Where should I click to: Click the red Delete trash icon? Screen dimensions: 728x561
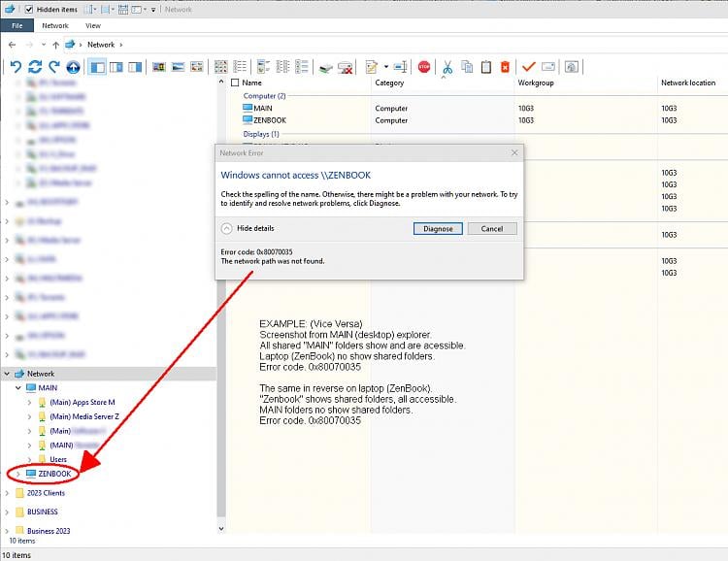pyautogui.click(x=505, y=67)
